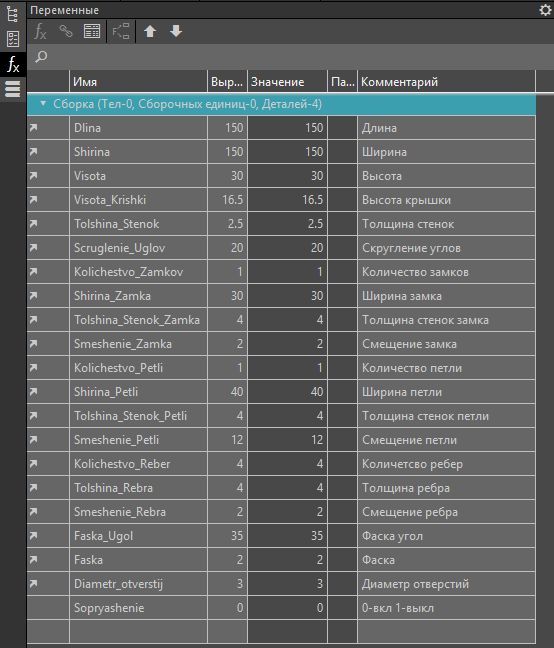Toggle external arrow flag for Dlina
Screen dimensions: 554x648
click(x=33, y=128)
